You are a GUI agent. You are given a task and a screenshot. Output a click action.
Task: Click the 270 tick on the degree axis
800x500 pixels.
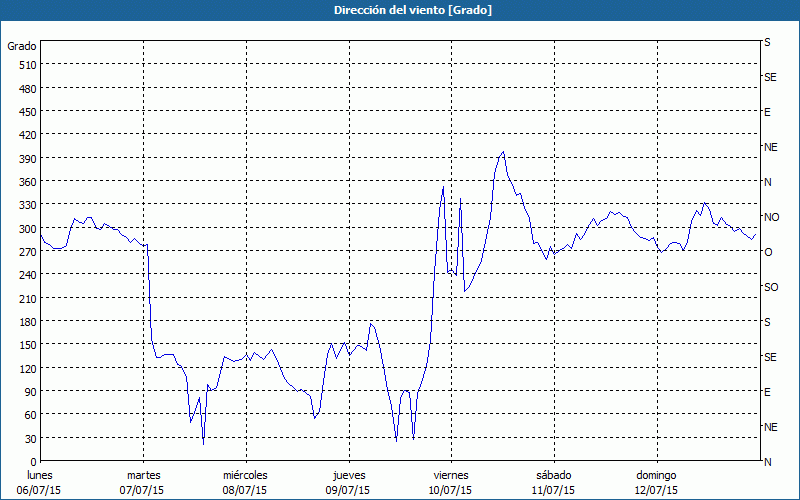tap(27, 252)
